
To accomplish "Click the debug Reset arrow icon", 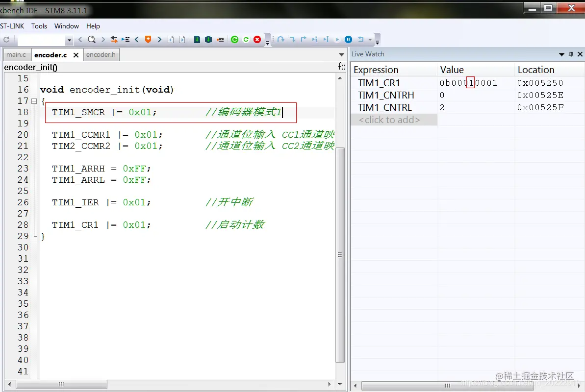I will coord(361,40).
